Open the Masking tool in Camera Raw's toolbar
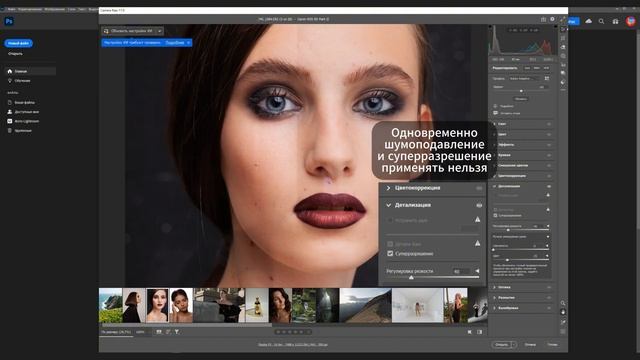Image resolution: width=640 pixels, height=360 pixels. 563,56
